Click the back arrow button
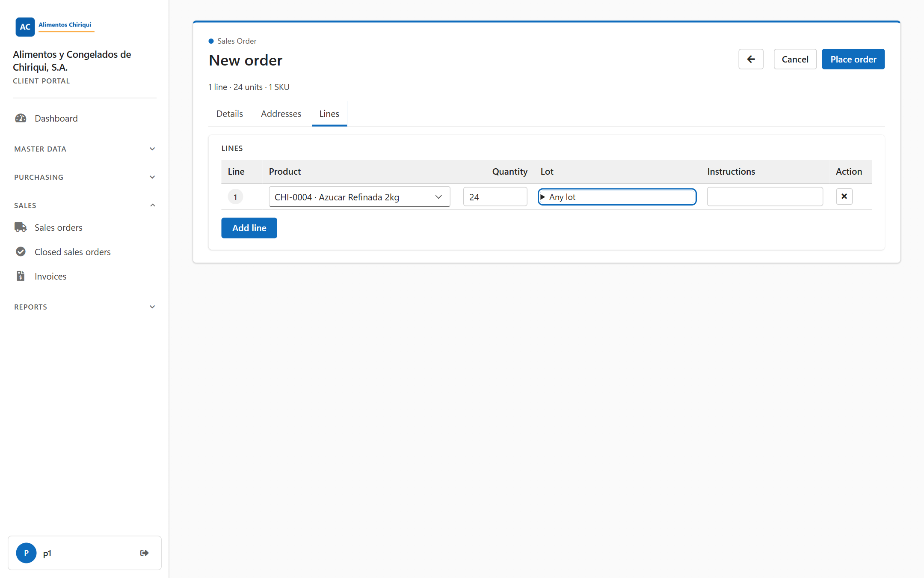The width and height of the screenshot is (924, 578). 751,59
